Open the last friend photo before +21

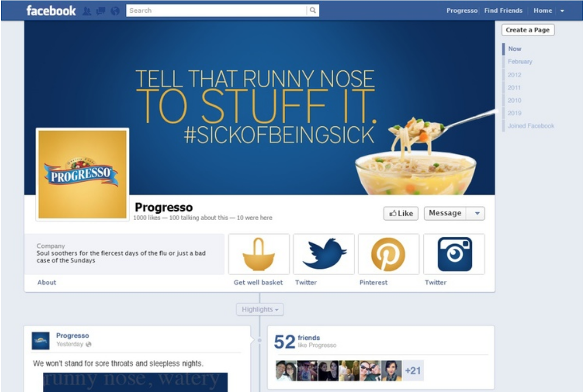click(x=391, y=371)
